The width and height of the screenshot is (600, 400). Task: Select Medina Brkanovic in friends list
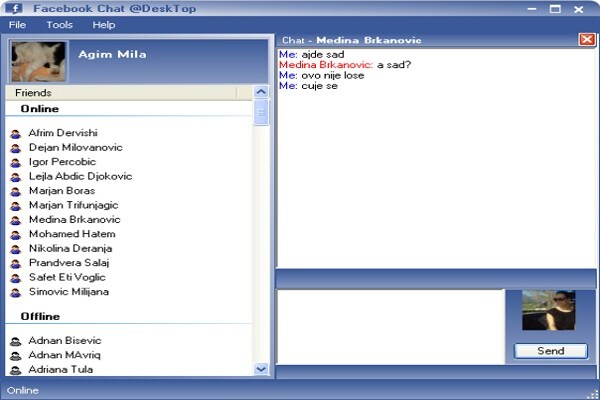point(75,219)
